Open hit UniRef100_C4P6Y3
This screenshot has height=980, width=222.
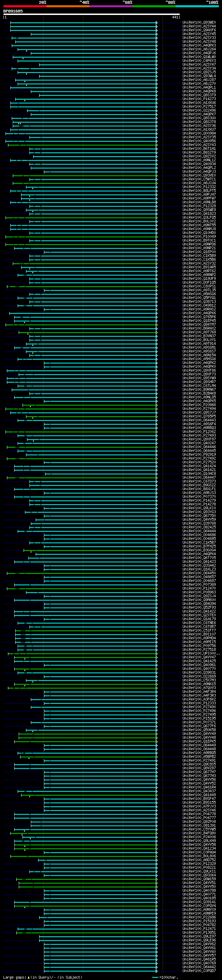(x=199, y=60)
